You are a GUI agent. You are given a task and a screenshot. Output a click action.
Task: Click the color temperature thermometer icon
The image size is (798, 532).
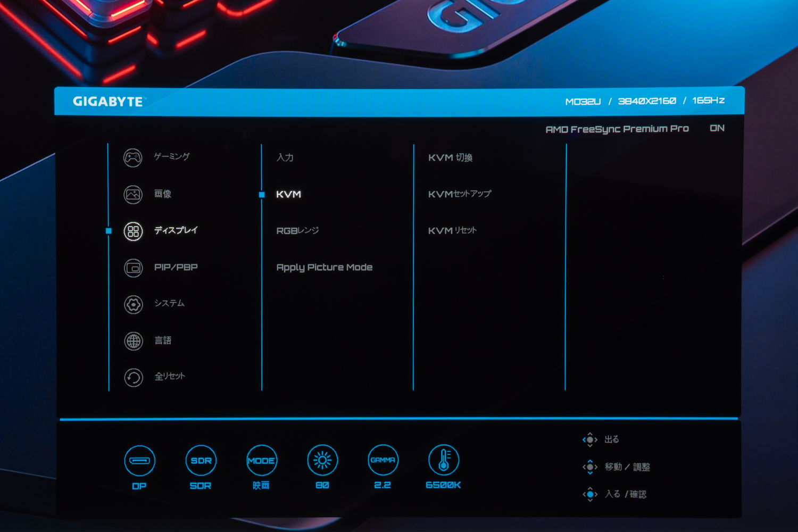click(444, 460)
